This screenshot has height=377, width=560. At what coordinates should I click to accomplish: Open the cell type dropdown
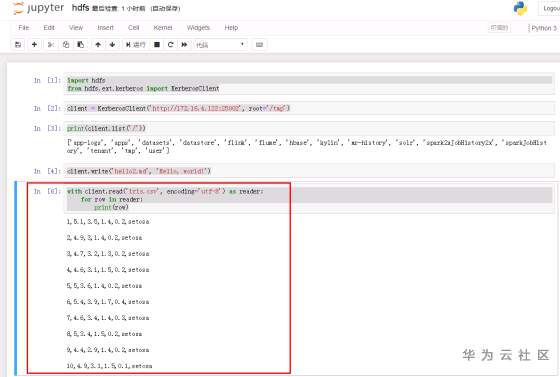221,45
